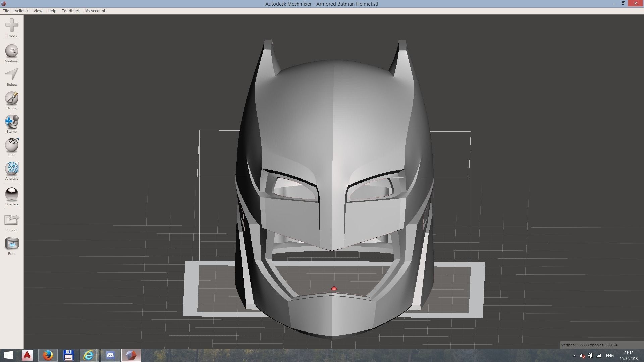644x362 pixels.
Task: Click the red pivot point on the helmet
Action: click(x=334, y=289)
